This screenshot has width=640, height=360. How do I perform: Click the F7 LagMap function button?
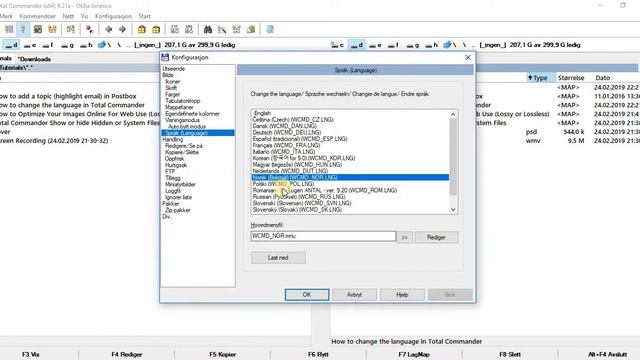coord(414,355)
